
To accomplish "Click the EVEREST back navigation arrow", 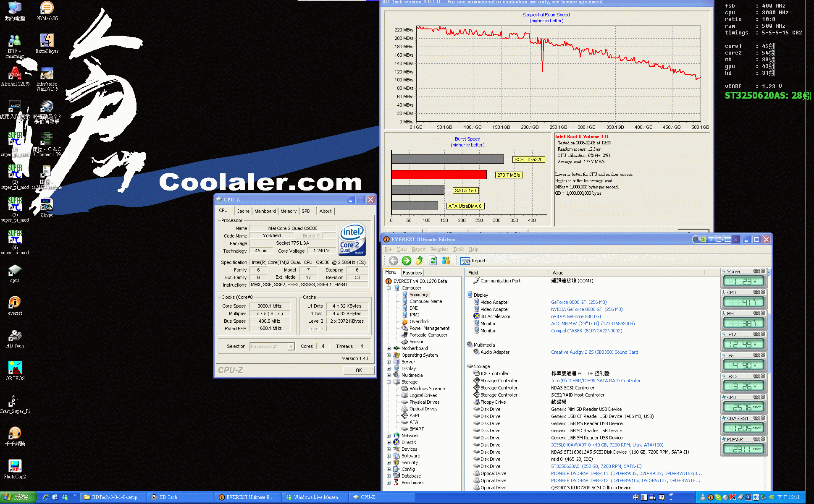I will point(393,261).
